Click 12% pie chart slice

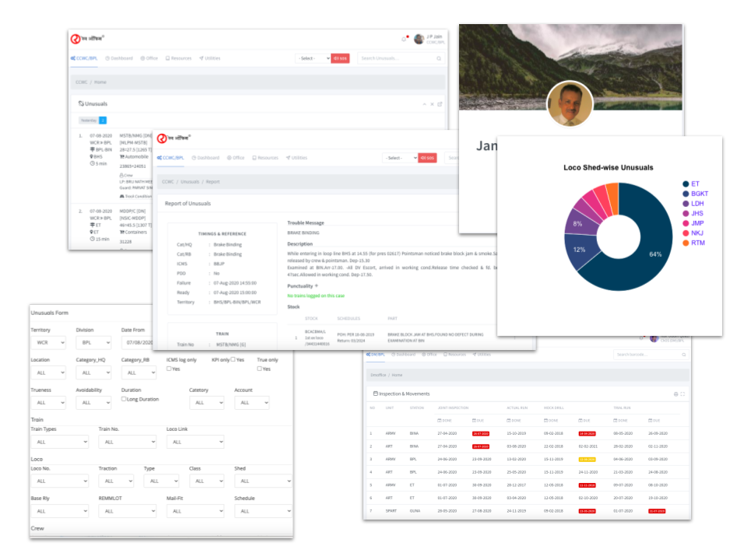coord(580,250)
